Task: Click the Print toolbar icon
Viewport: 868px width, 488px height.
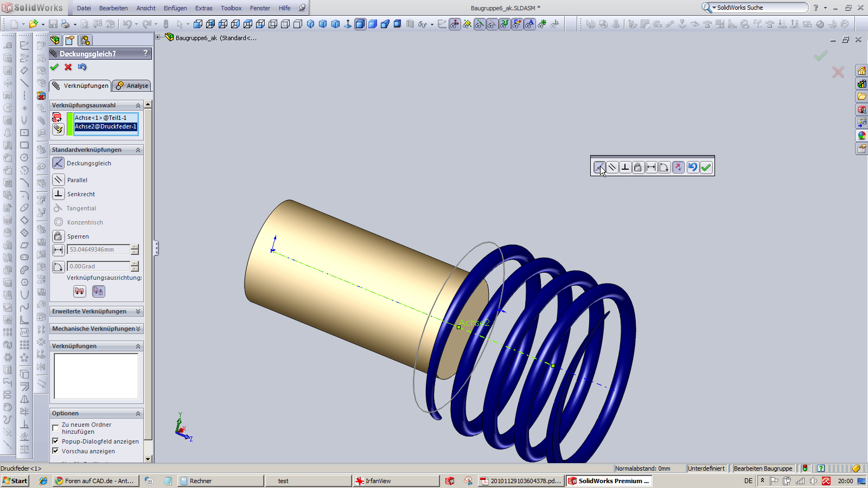Action: pyautogui.click(x=66, y=24)
